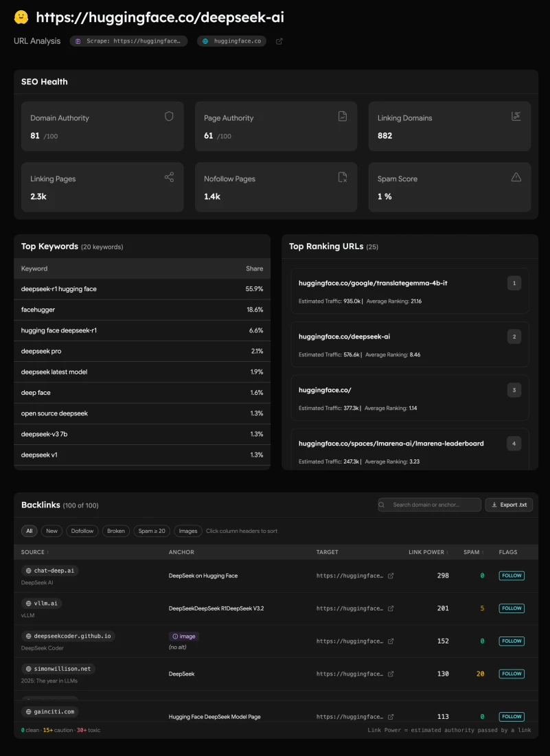550x756 pixels.
Task: Click the "deepseek pro" keyword row
Action: coord(142,351)
